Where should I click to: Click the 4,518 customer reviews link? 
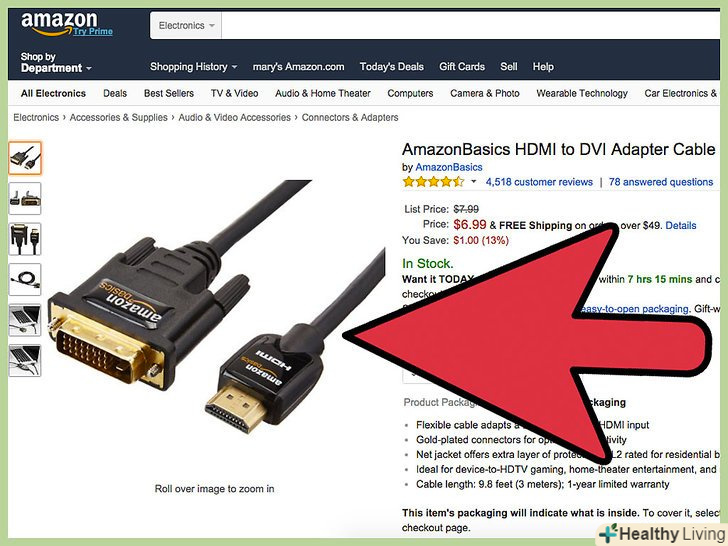pyautogui.click(x=539, y=182)
